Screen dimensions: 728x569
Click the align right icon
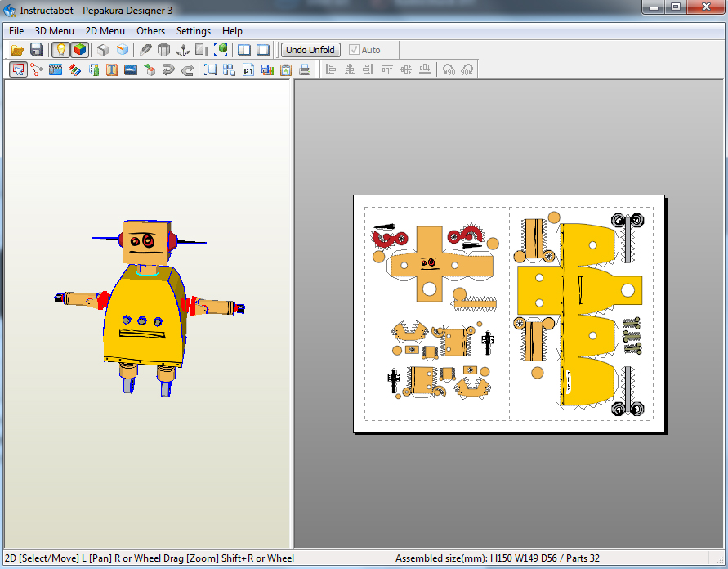pyautogui.click(x=368, y=69)
